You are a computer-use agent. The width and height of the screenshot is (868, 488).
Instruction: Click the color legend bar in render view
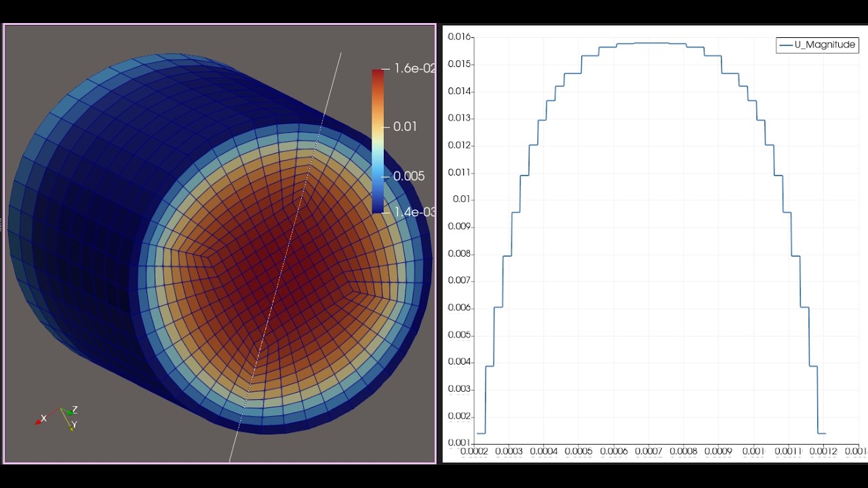[x=378, y=141]
